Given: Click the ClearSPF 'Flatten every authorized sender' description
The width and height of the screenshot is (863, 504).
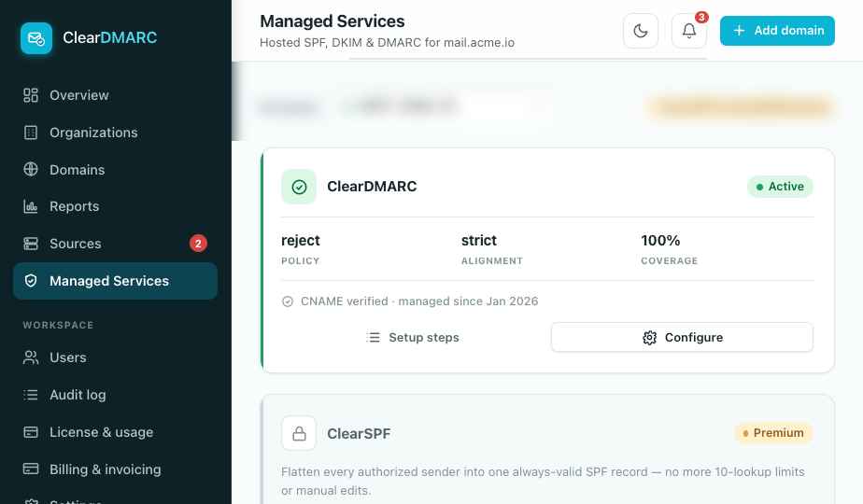Looking at the screenshot, I should coord(543,481).
